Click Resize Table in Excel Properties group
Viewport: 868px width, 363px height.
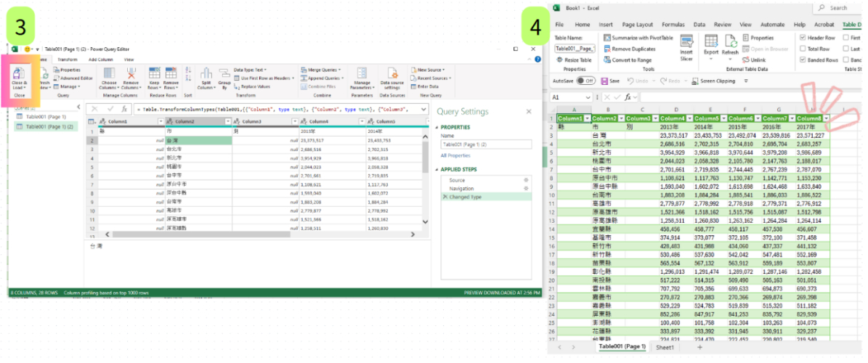tap(574, 60)
